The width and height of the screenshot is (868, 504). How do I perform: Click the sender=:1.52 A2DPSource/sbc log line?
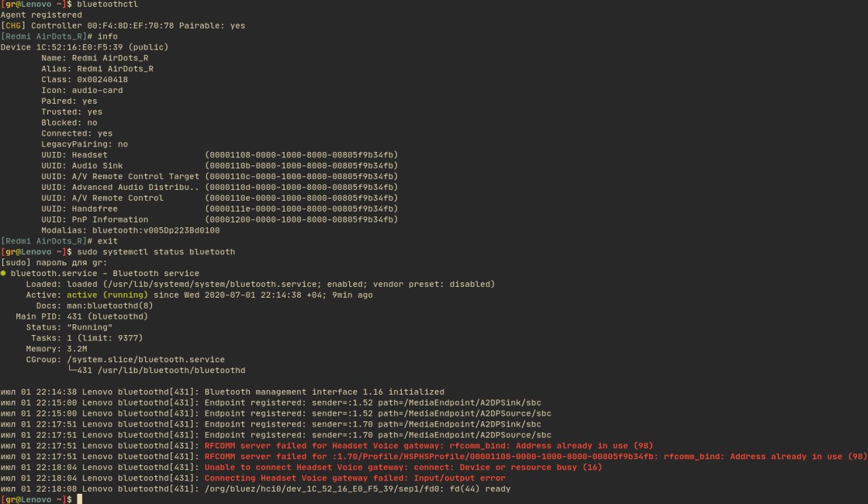click(x=276, y=413)
